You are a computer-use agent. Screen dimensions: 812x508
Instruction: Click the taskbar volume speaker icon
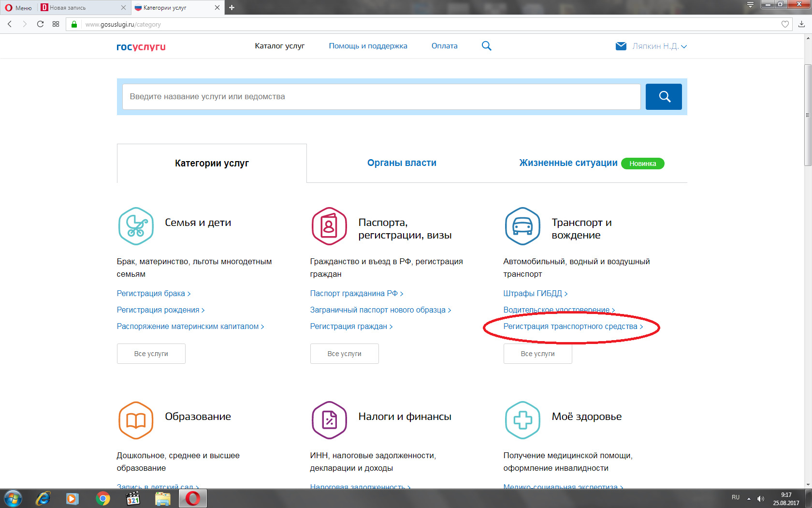[761, 499]
